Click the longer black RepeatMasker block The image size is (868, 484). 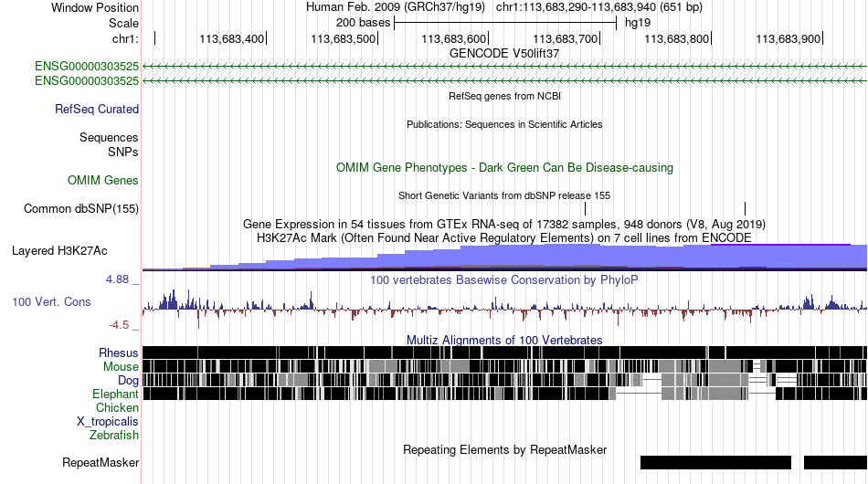(715, 462)
